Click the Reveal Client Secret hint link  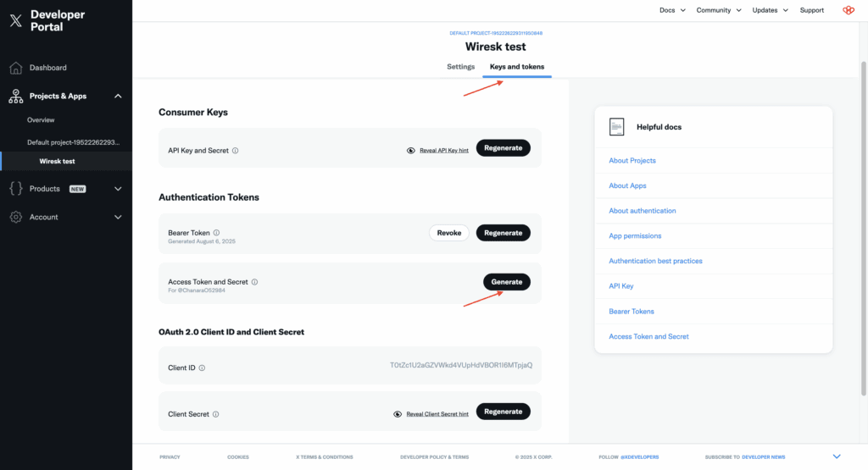(437, 414)
